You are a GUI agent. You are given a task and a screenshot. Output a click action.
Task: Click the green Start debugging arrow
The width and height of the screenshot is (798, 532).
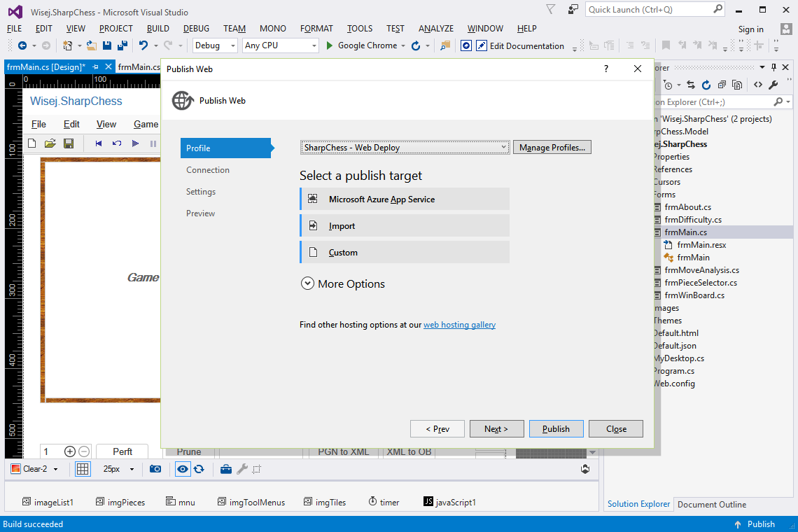click(x=329, y=45)
